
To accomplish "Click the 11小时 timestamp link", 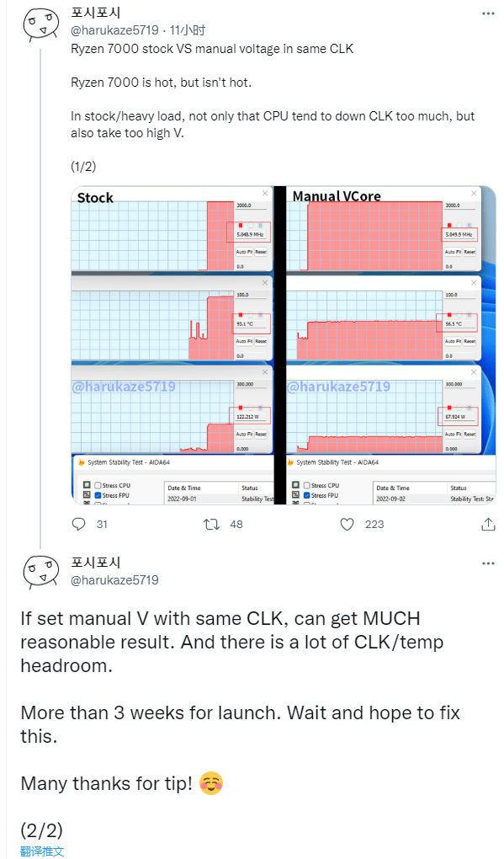I will pyautogui.click(x=187, y=30).
